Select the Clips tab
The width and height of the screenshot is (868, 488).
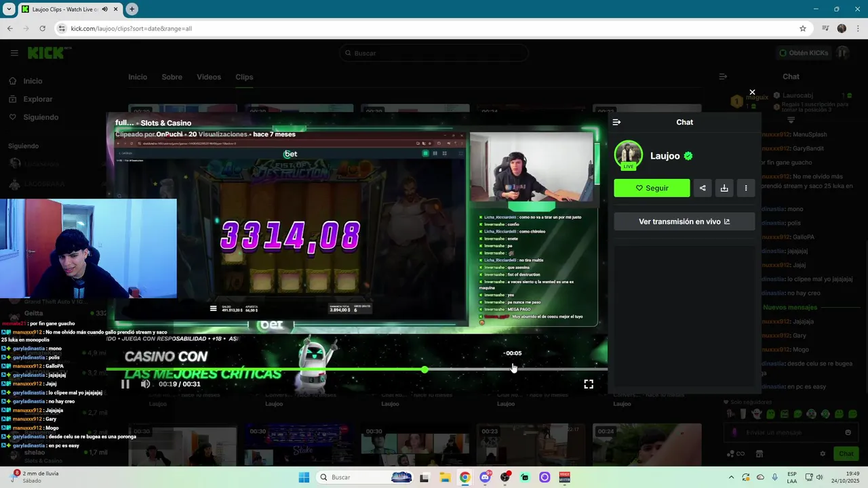coord(244,77)
